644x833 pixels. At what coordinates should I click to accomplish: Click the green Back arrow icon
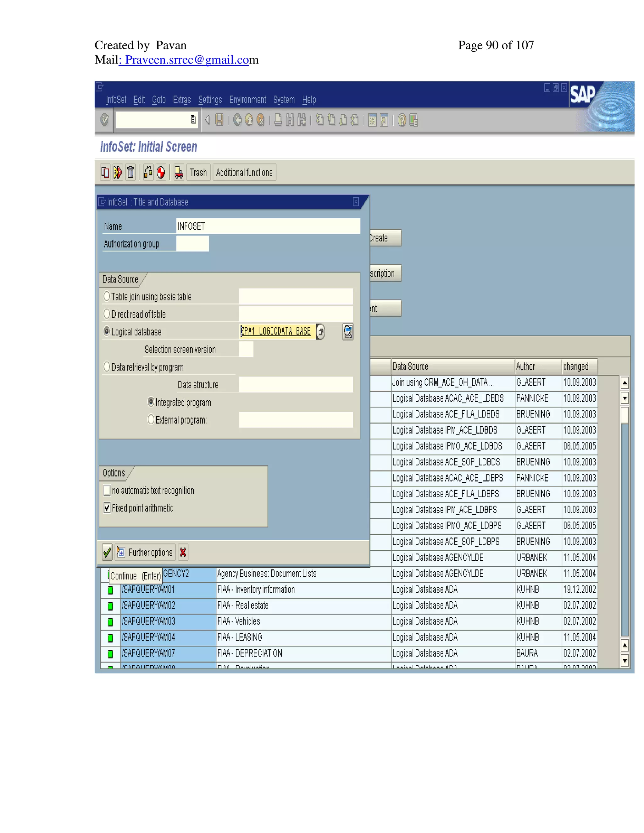pos(237,120)
